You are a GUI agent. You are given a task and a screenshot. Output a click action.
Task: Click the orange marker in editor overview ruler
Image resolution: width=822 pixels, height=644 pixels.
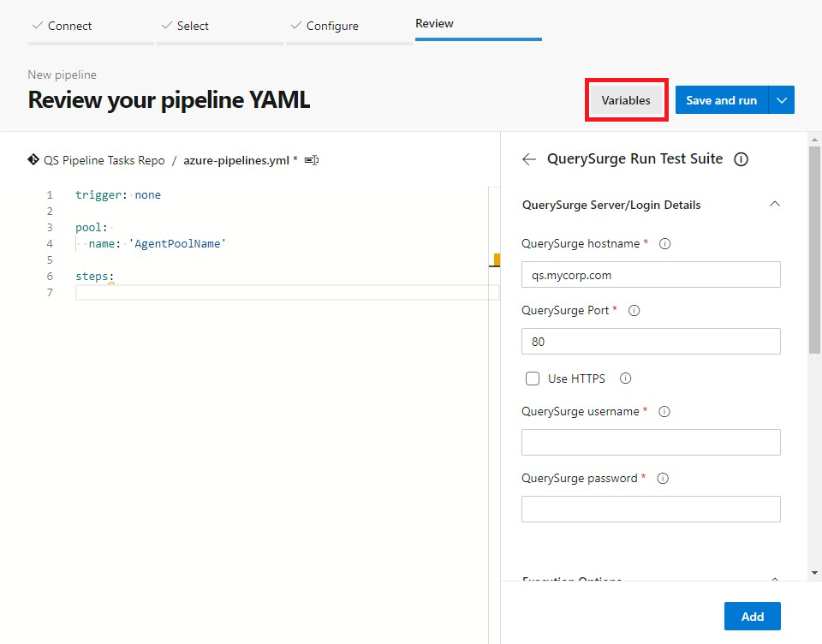point(497,259)
